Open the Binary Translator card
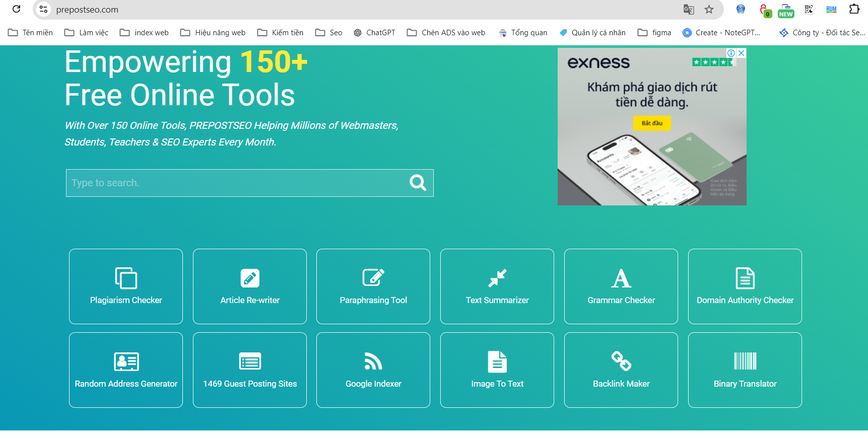 745,370
